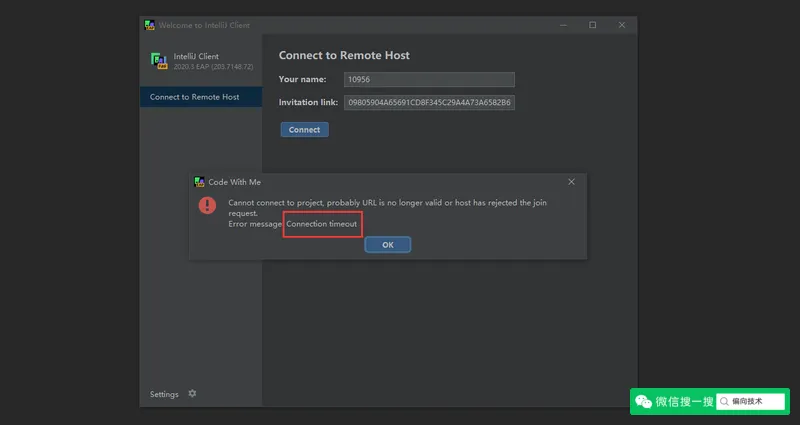The width and height of the screenshot is (800, 425).
Task: Select Connect to Remote Host in sidebar
Action: 201,97
